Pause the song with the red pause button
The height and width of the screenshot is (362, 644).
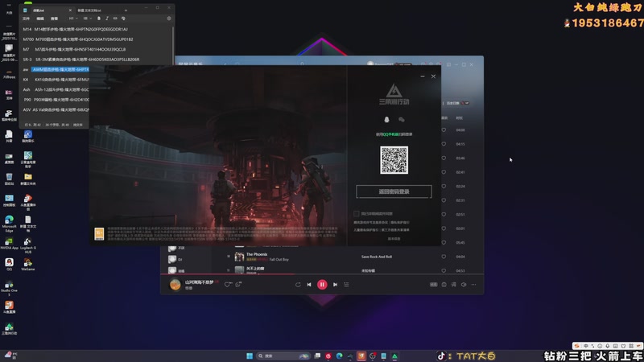click(322, 285)
